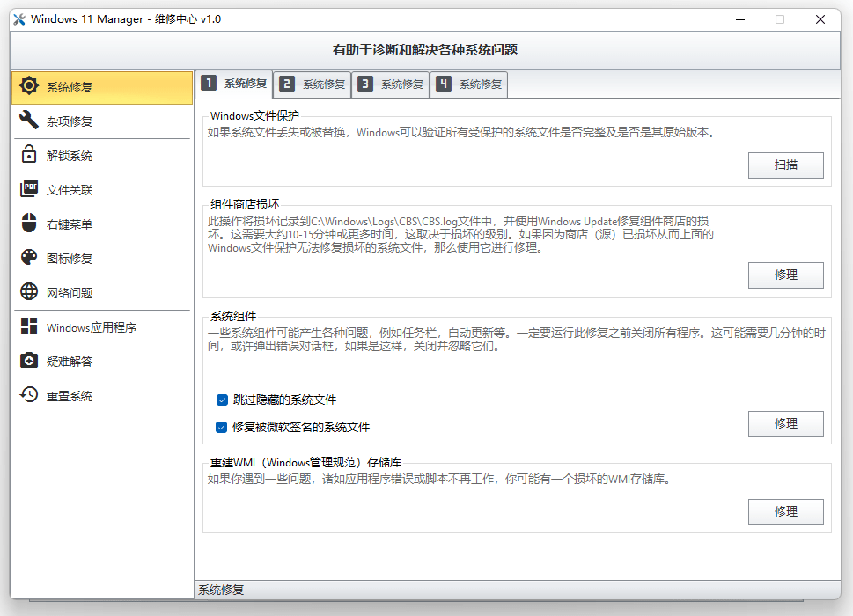The image size is (853, 616).
Task: Select the 杂项修复 wrench icon in sidebar
Action: point(29,121)
